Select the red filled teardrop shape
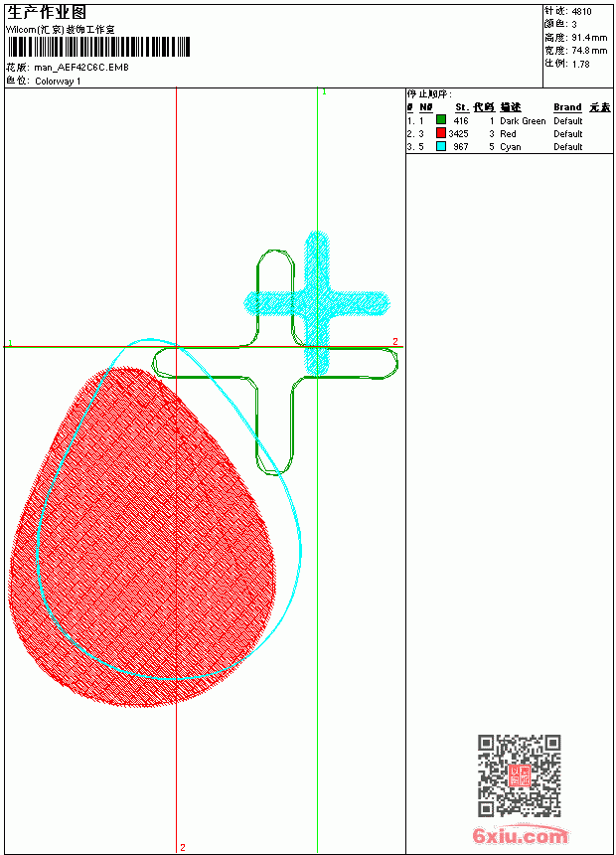The image size is (616, 855). pyautogui.click(x=141, y=537)
